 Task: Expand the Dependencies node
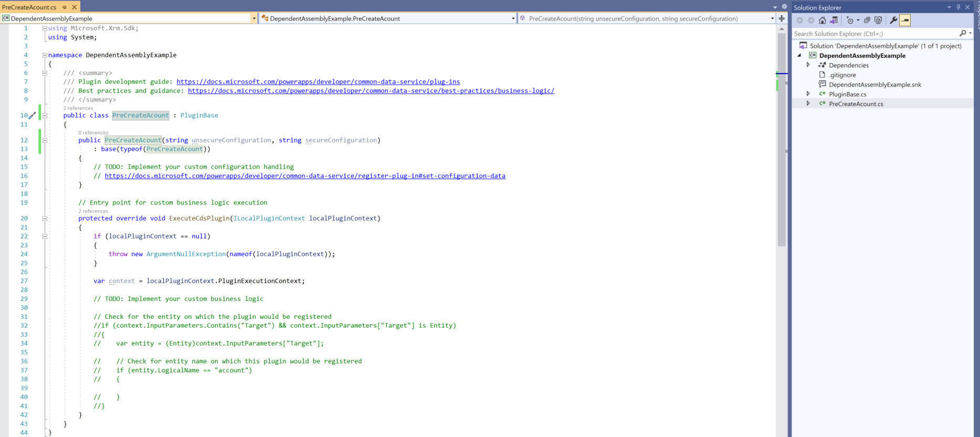(808, 65)
